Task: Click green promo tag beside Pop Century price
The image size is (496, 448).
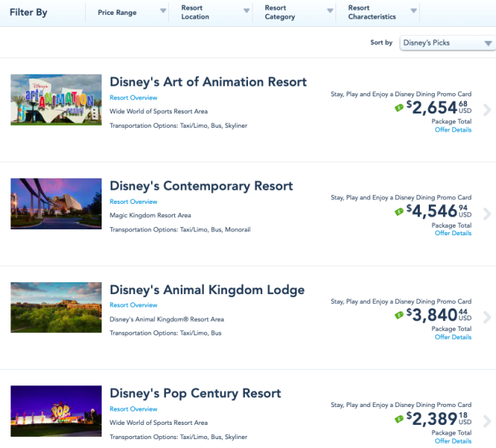Action: click(x=399, y=419)
